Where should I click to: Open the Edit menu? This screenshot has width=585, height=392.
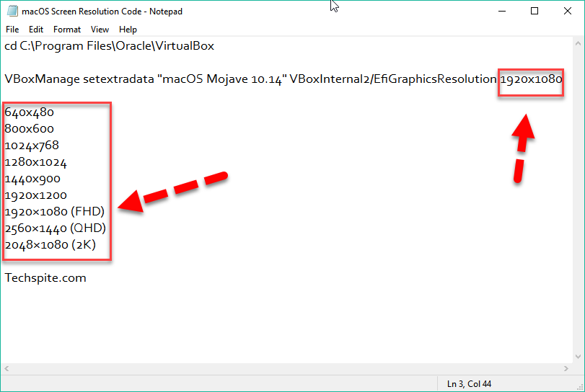tap(36, 30)
